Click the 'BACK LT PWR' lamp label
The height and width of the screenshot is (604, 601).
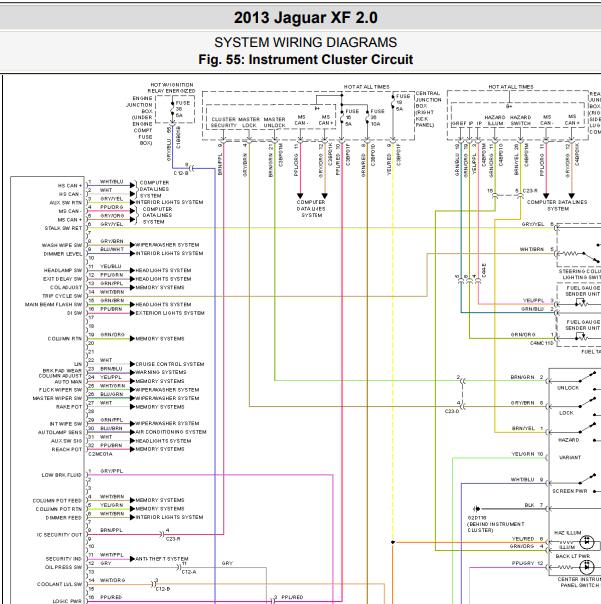pyautogui.click(x=572, y=556)
